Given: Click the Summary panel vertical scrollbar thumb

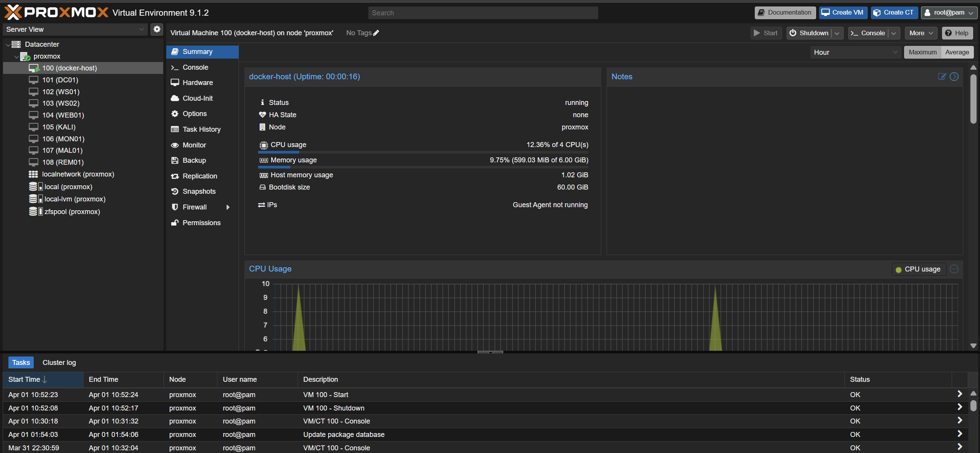Looking at the screenshot, I should (x=973, y=100).
